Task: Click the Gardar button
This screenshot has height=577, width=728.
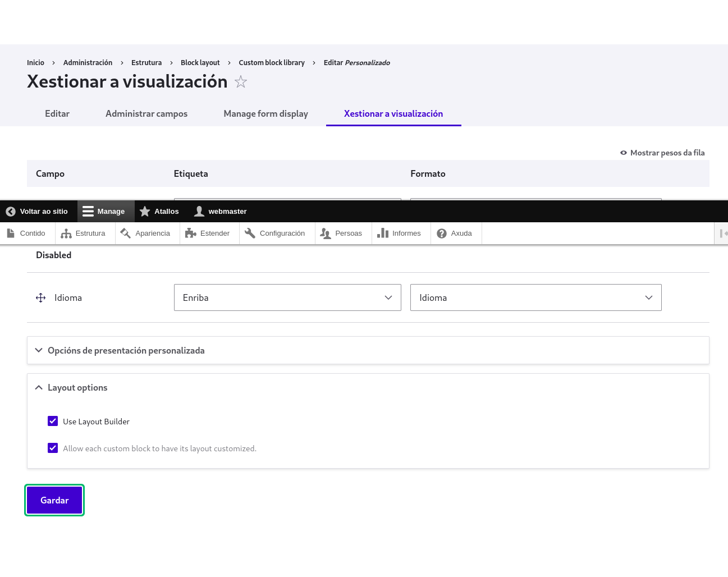Action: coord(54,500)
